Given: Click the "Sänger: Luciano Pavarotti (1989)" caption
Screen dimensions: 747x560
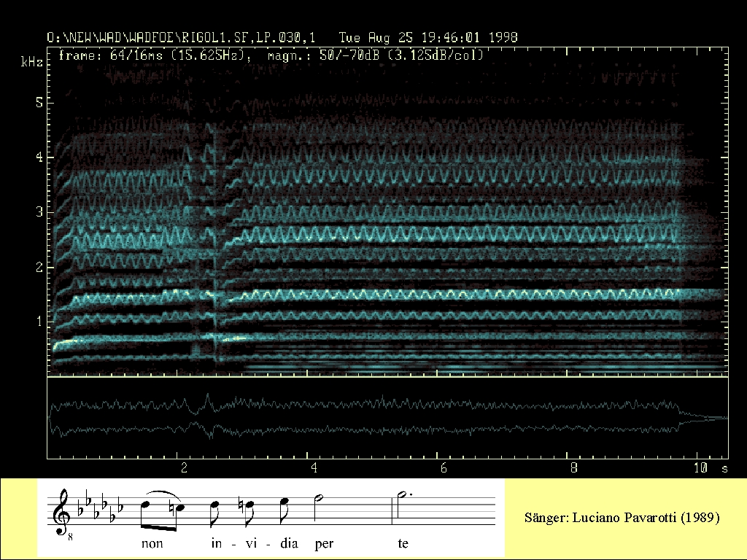Looking at the screenshot, I should (622, 518).
